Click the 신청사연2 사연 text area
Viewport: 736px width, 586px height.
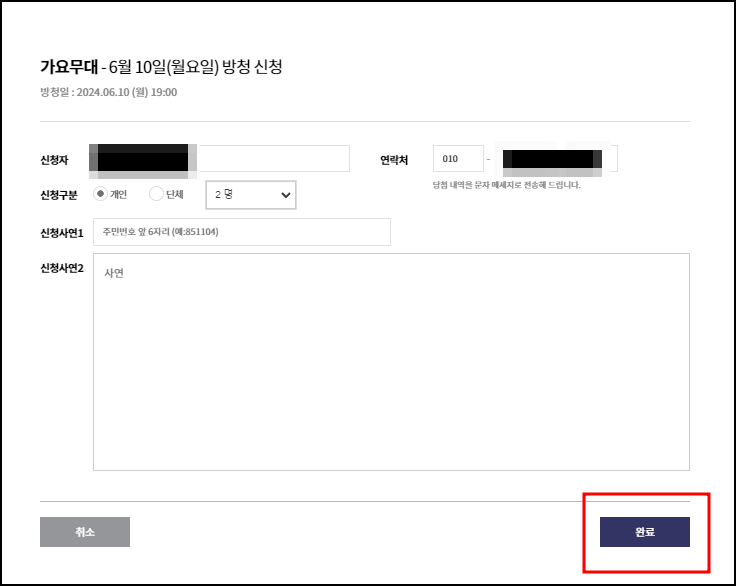[391, 362]
